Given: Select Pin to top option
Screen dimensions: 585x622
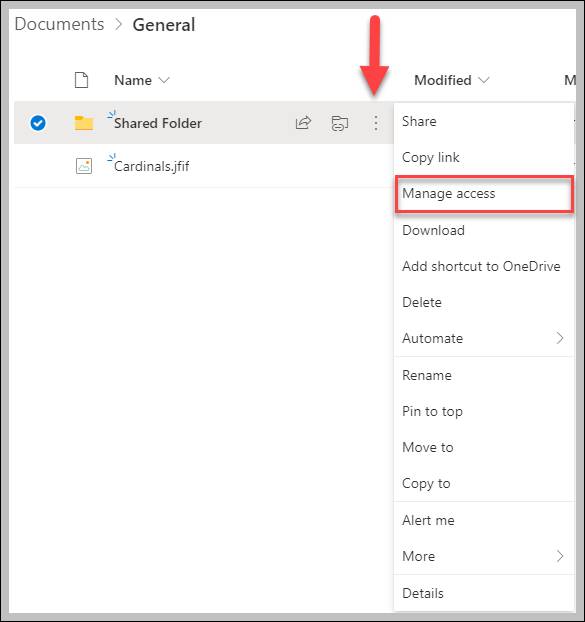Looking at the screenshot, I should pyautogui.click(x=484, y=411).
